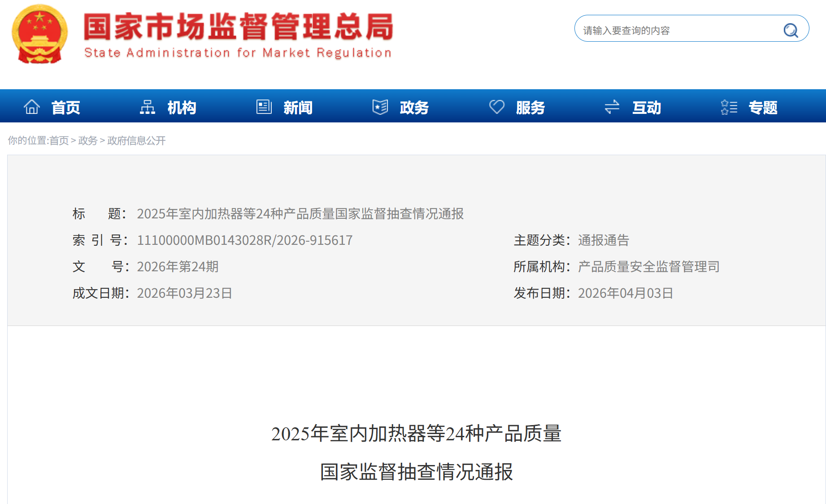
Task: Select 政务 in the navigation bar
Action: click(x=414, y=108)
